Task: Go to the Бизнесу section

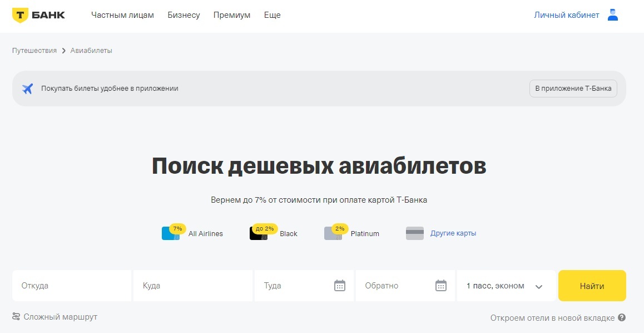Action: pos(184,15)
